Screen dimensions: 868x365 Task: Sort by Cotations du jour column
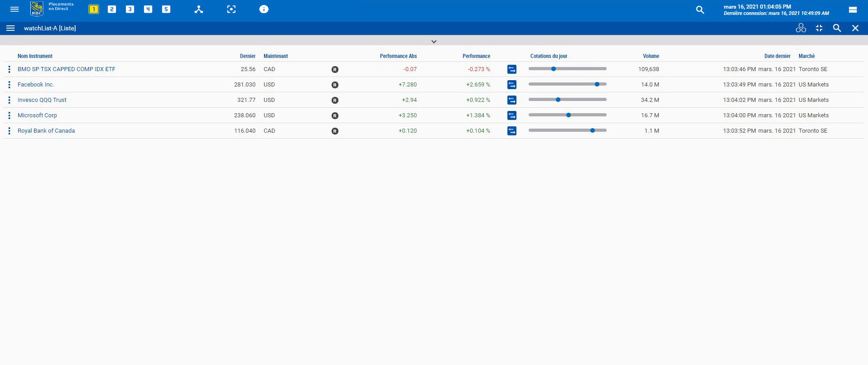[x=549, y=56]
